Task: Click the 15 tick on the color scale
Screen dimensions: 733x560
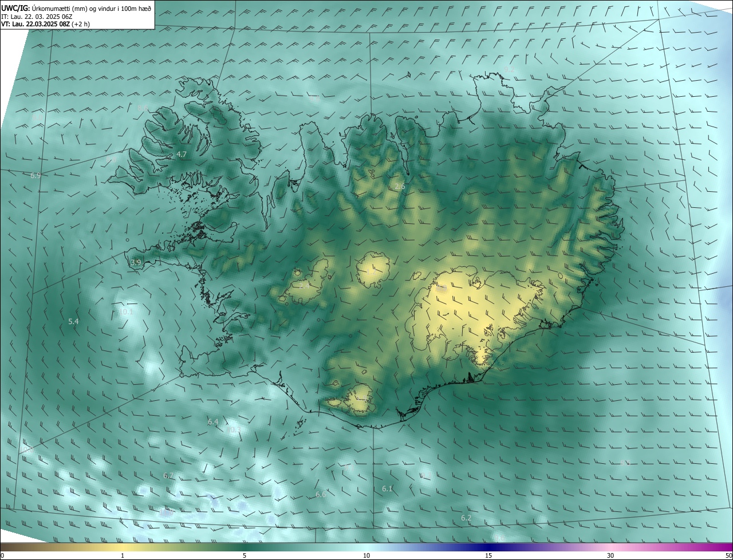Action: (x=488, y=556)
